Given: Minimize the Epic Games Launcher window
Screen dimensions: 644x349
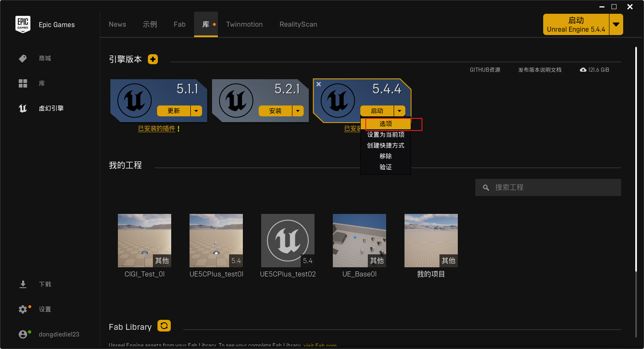Looking at the screenshot, I should click(x=602, y=7).
